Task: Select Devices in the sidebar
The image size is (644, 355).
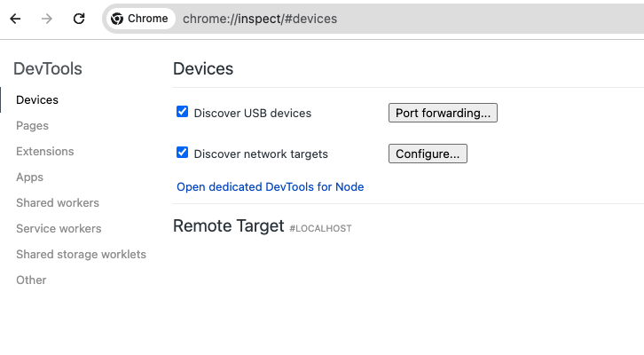Action: [x=37, y=100]
